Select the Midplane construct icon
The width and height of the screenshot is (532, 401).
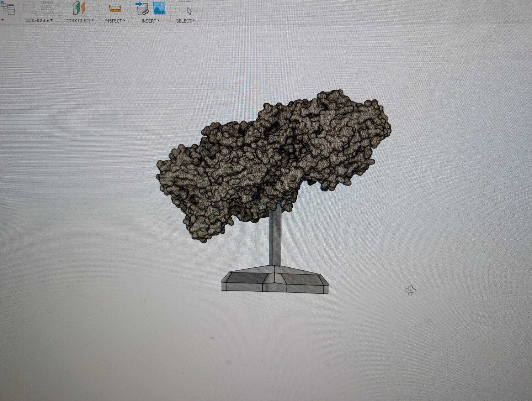click(79, 9)
